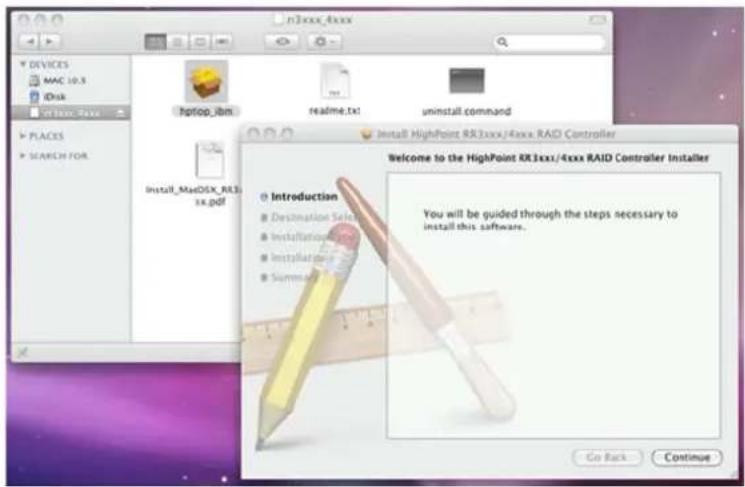Click the installer package icon in title bar
Screen dimensions: 745x487
pos(366,134)
